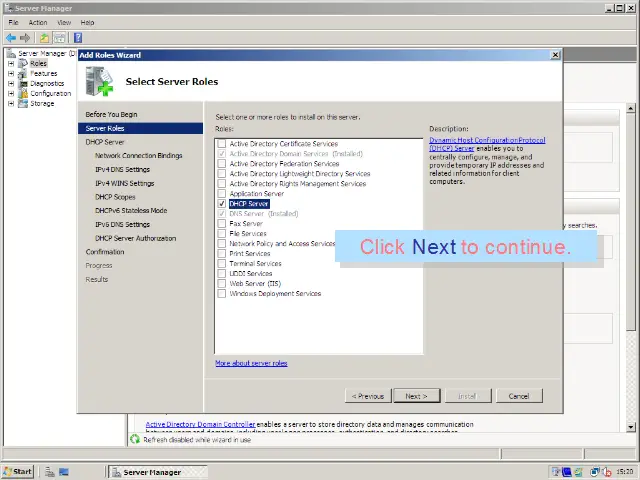Select the Roles node icon in tree
The height and width of the screenshot is (480, 640).
pos(23,63)
